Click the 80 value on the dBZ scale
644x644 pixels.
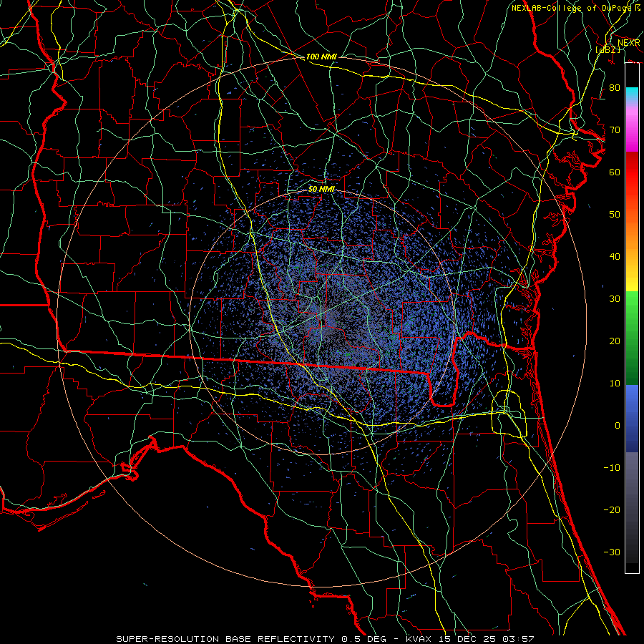click(615, 88)
